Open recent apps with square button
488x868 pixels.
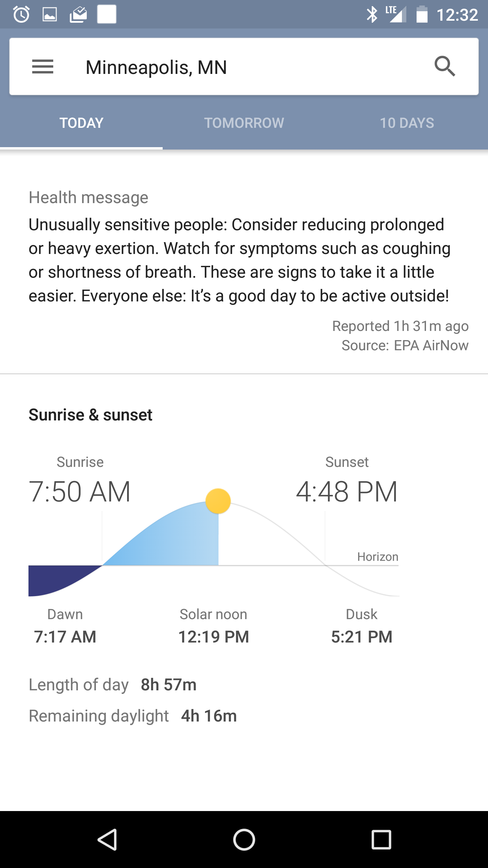coord(381,840)
